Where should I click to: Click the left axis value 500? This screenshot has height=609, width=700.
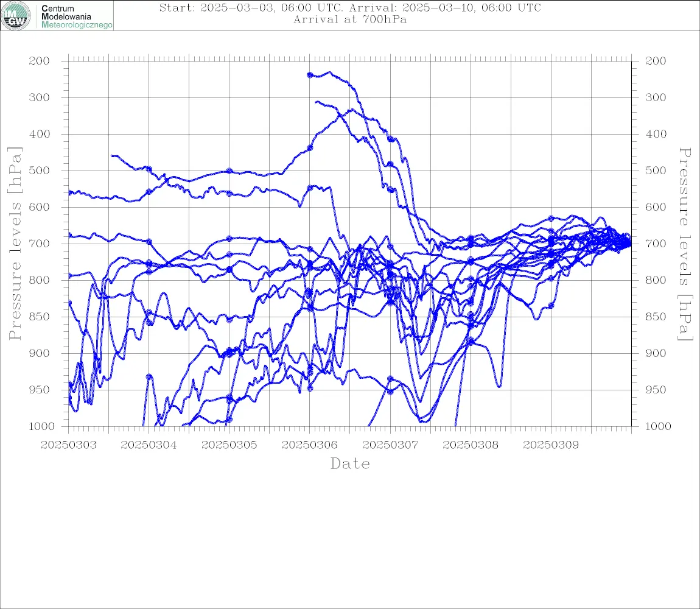coord(40,171)
